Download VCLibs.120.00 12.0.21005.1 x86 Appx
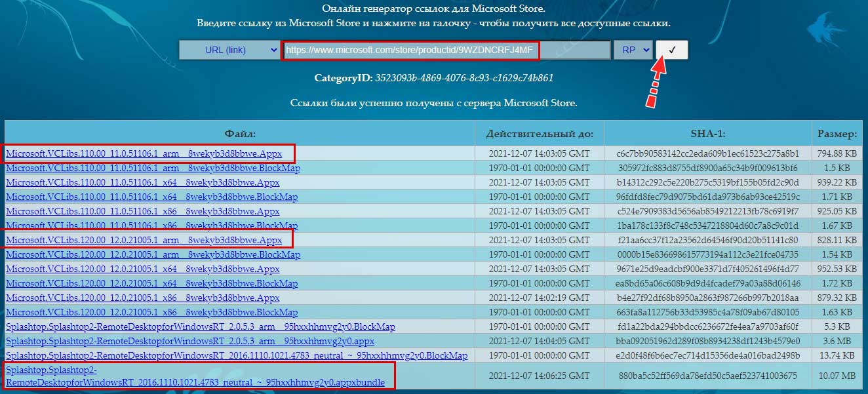The image size is (868, 394). [143, 298]
